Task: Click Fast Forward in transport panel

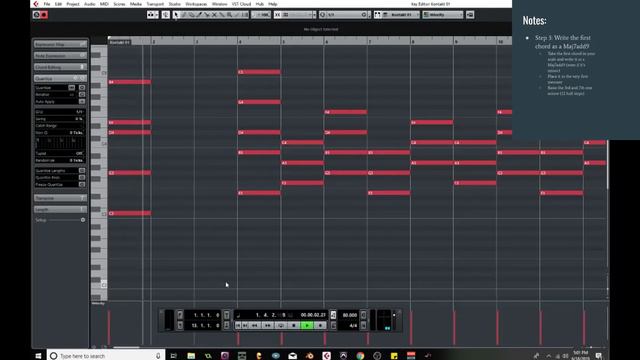Action: 267,325
